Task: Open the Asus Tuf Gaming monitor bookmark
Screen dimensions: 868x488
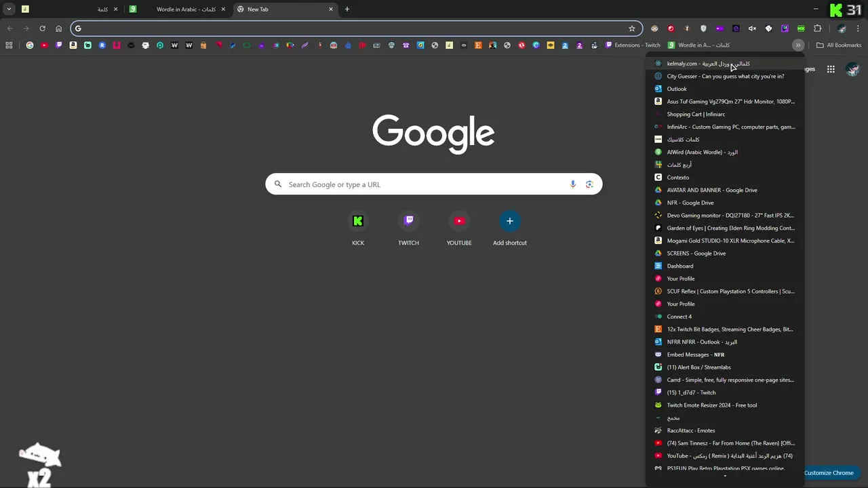Action: pyautogui.click(x=725, y=102)
